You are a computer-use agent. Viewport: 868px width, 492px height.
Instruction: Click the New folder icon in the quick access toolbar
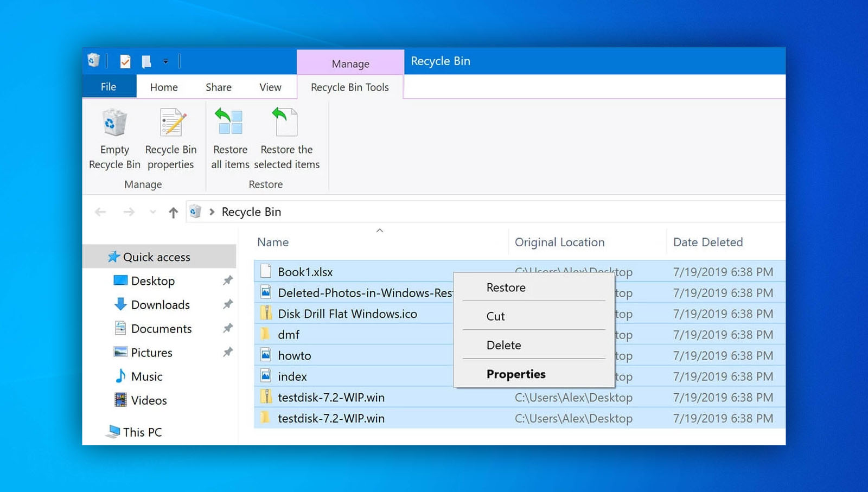[146, 61]
